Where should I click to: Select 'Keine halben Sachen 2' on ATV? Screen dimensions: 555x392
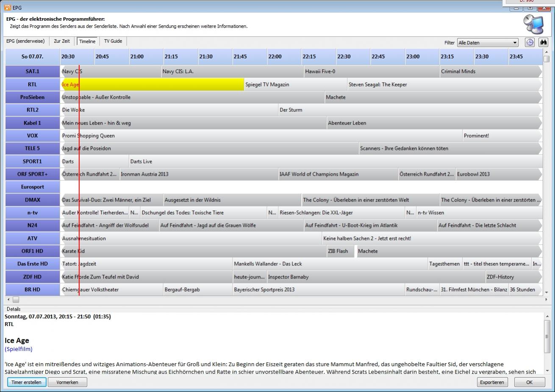click(432, 238)
